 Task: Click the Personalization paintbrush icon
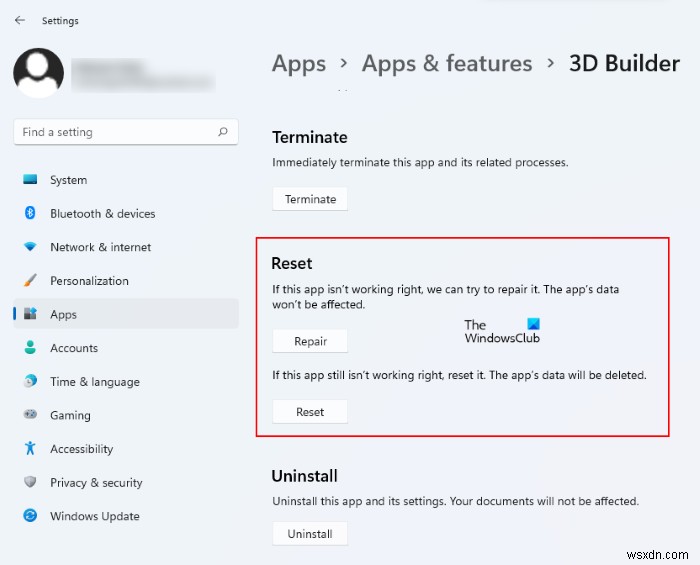click(30, 281)
